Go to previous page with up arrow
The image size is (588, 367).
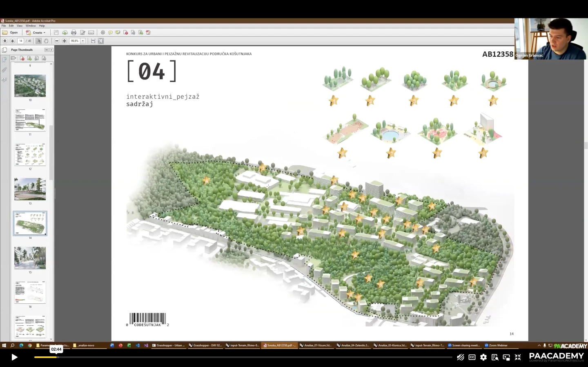[5, 41]
